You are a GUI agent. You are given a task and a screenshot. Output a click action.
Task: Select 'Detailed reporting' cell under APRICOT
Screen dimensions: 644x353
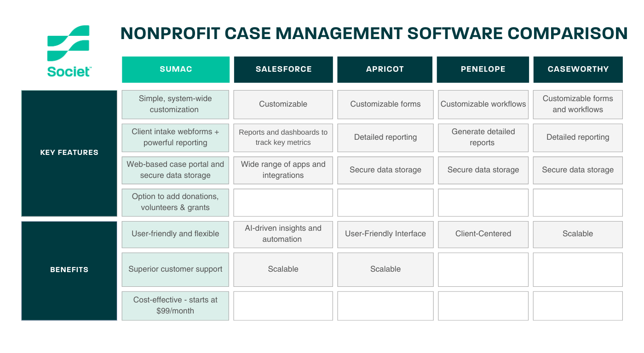tap(385, 137)
